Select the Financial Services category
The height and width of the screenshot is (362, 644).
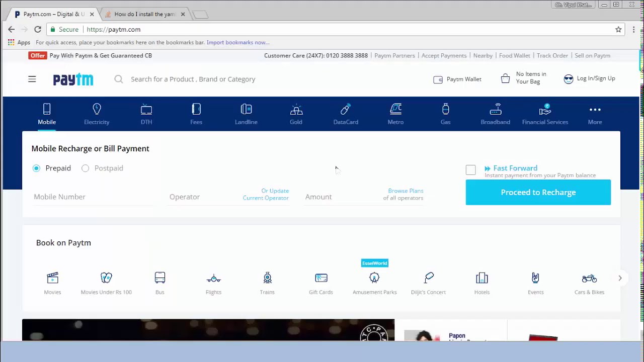point(545,114)
